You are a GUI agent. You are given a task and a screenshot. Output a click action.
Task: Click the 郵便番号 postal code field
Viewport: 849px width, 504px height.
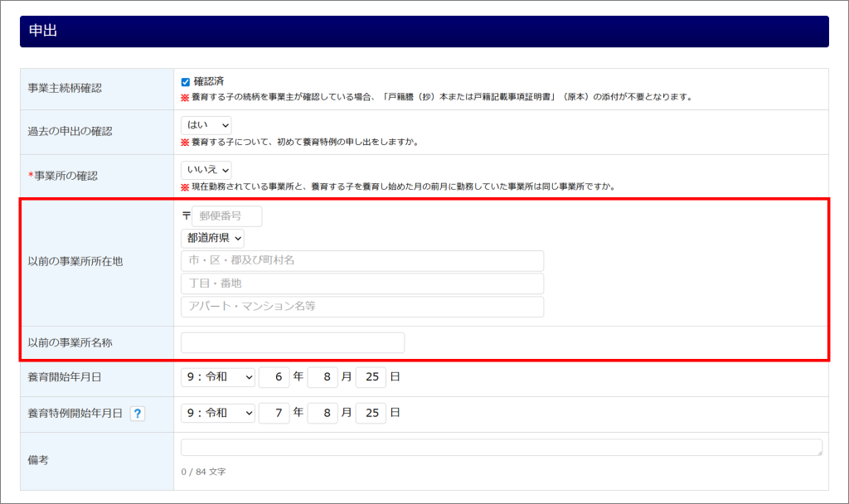click(x=226, y=216)
